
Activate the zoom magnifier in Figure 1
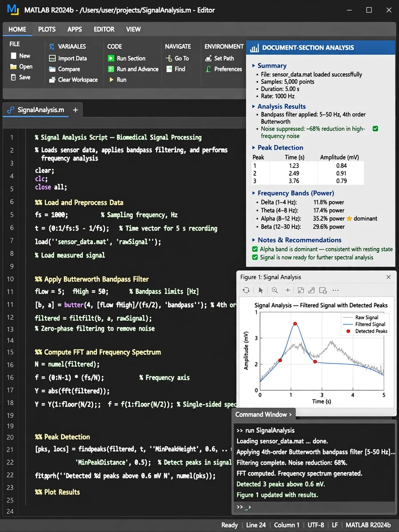[x=275, y=290]
